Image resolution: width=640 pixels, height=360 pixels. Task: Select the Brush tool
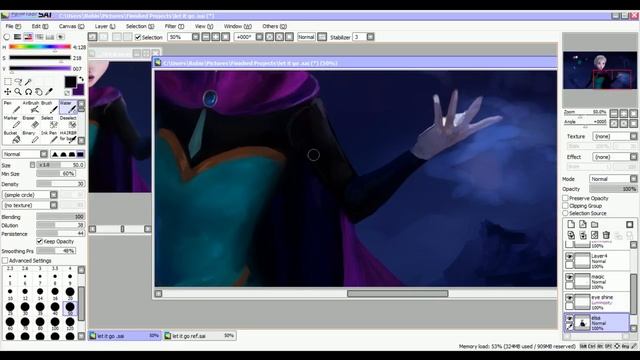[x=49, y=107]
